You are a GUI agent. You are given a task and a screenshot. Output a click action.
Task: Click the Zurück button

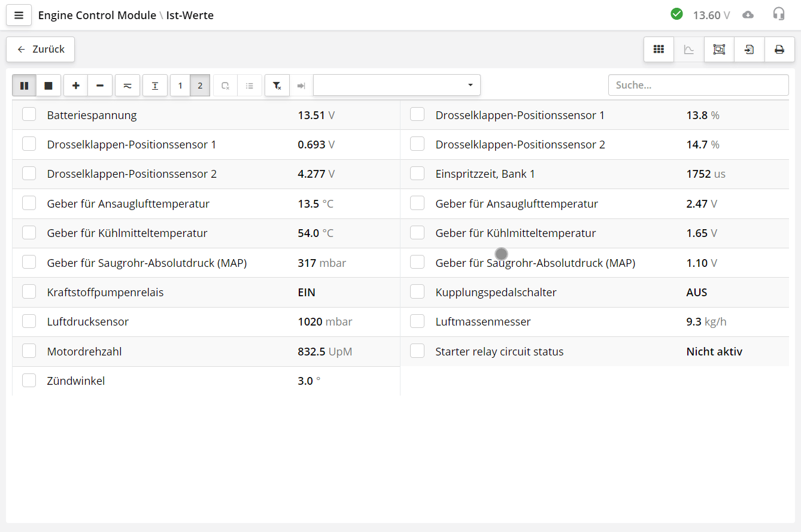[40, 49]
